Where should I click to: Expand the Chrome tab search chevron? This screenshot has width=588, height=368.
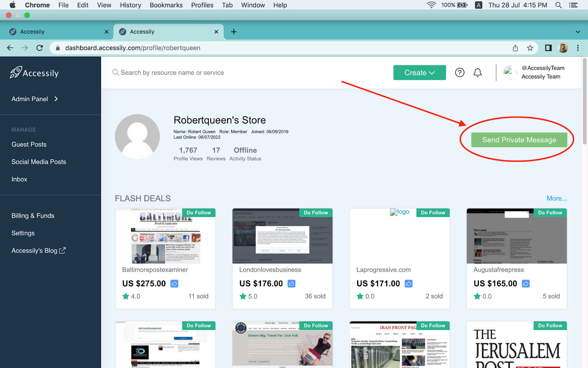578,32
